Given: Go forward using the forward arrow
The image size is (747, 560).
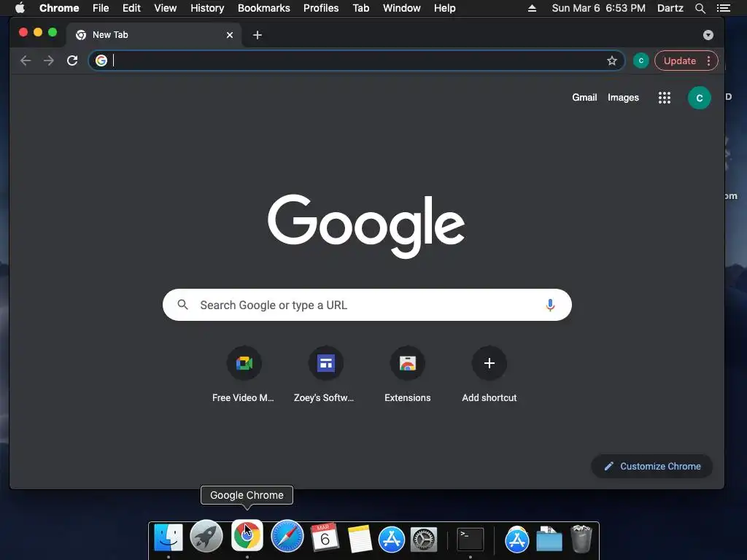Looking at the screenshot, I should [49, 61].
